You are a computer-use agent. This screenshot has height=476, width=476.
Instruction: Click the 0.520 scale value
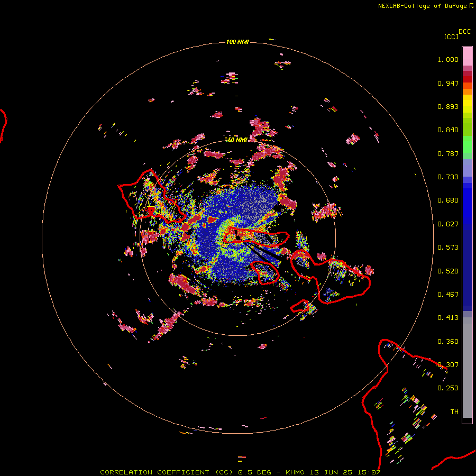point(448,271)
